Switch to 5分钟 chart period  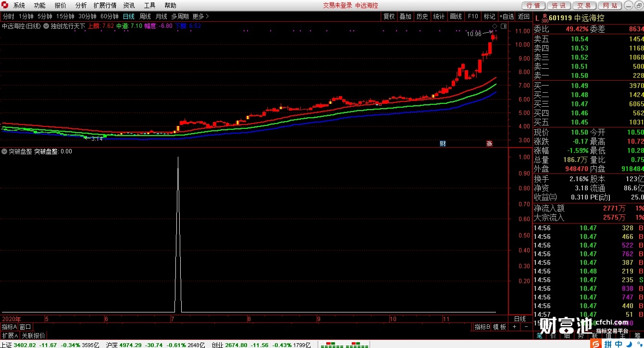(x=45, y=16)
